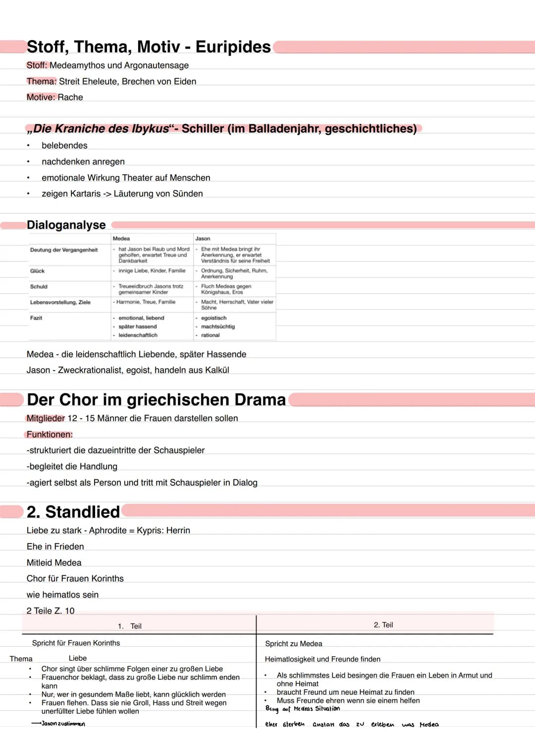Viewport: 535px width, 756px height.
Task: Click the line 'Ehe in Frieden'
Action: [55, 547]
